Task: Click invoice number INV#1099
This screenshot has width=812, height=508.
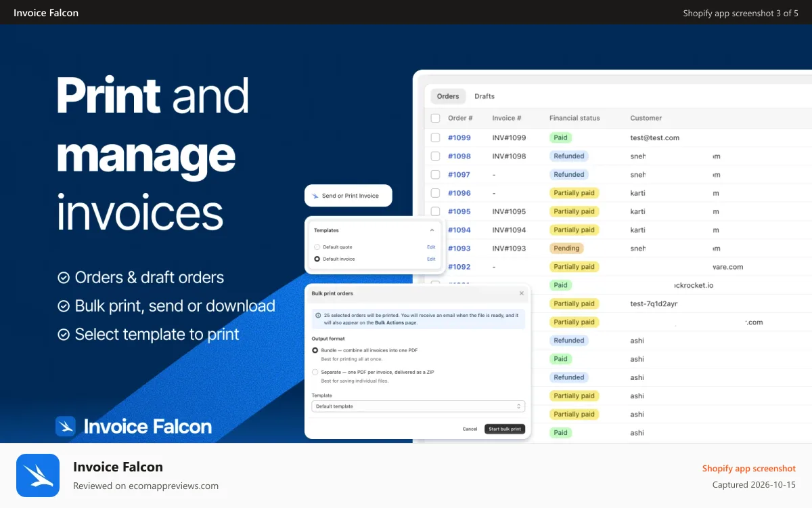Action: (509, 137)
